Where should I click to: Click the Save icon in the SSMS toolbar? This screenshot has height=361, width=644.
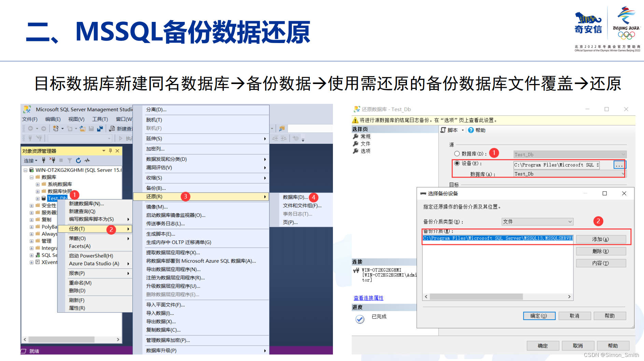point(92,129)
